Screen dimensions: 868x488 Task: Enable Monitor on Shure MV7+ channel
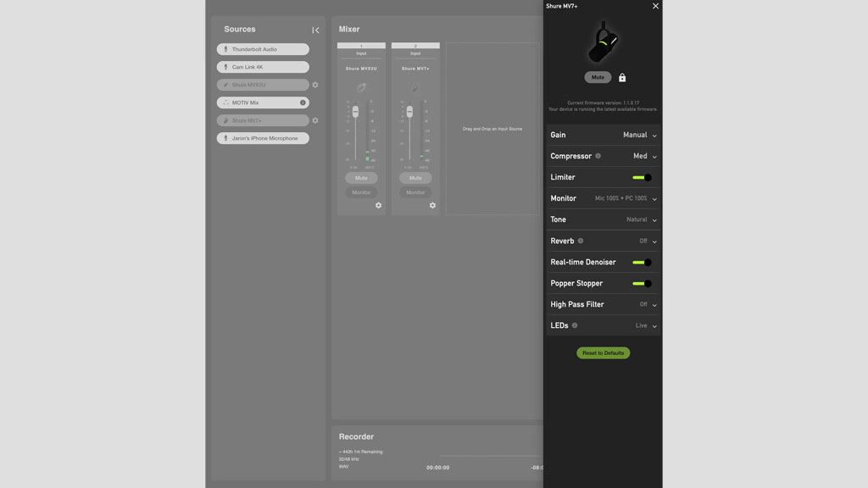point(415,192)
